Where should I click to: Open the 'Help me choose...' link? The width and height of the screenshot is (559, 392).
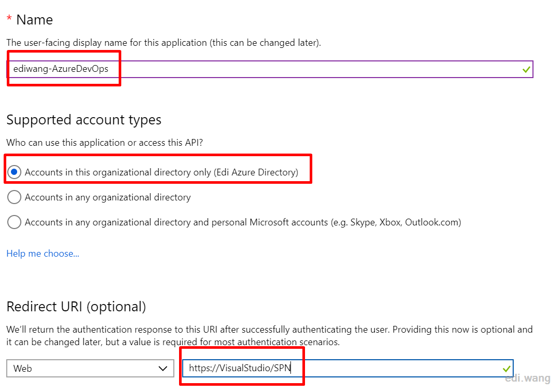(x=43, y=254)
